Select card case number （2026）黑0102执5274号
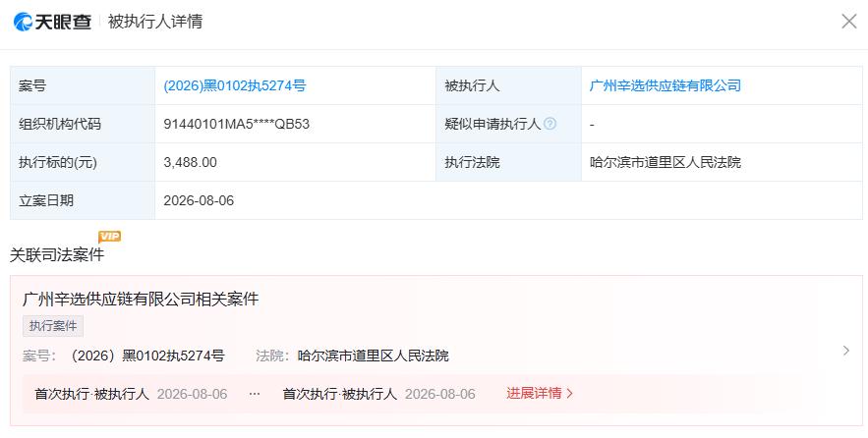The width and height of the screenshot is (868, 438). coord(145,356)
